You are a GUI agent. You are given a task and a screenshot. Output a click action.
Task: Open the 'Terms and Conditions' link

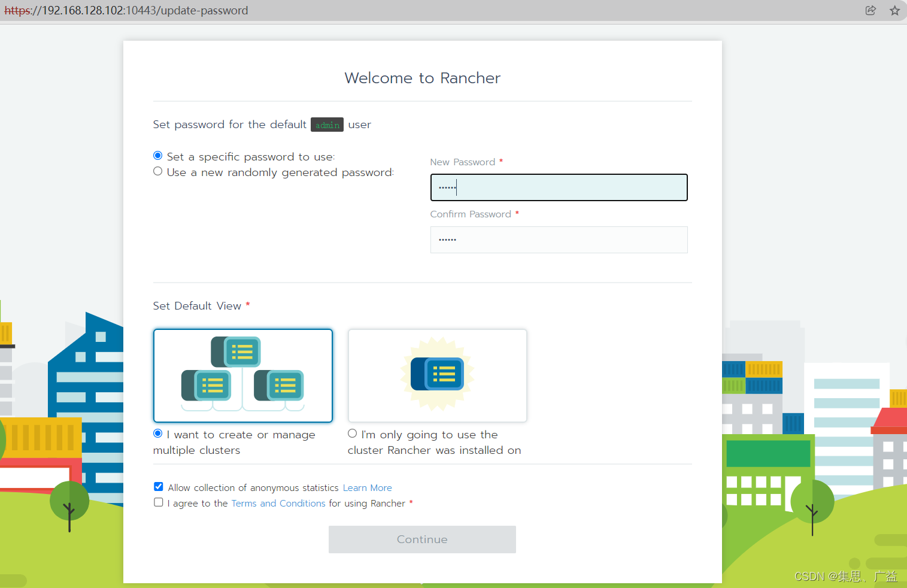click(x=278, y=504)
